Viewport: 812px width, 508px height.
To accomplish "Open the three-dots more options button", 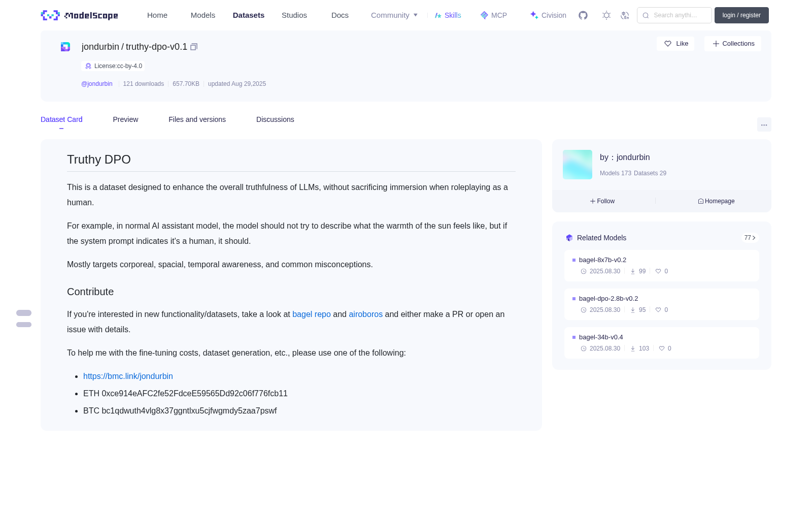I will (x=764, y=124).
